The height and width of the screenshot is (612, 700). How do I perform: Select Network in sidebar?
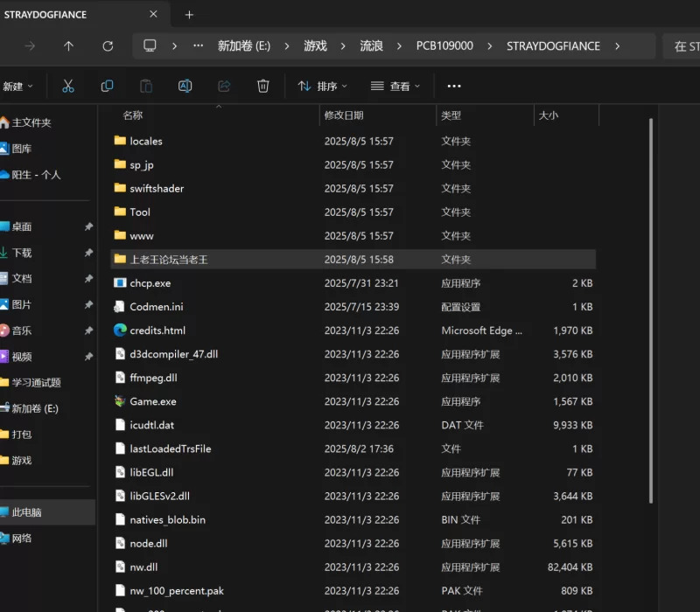17,538
